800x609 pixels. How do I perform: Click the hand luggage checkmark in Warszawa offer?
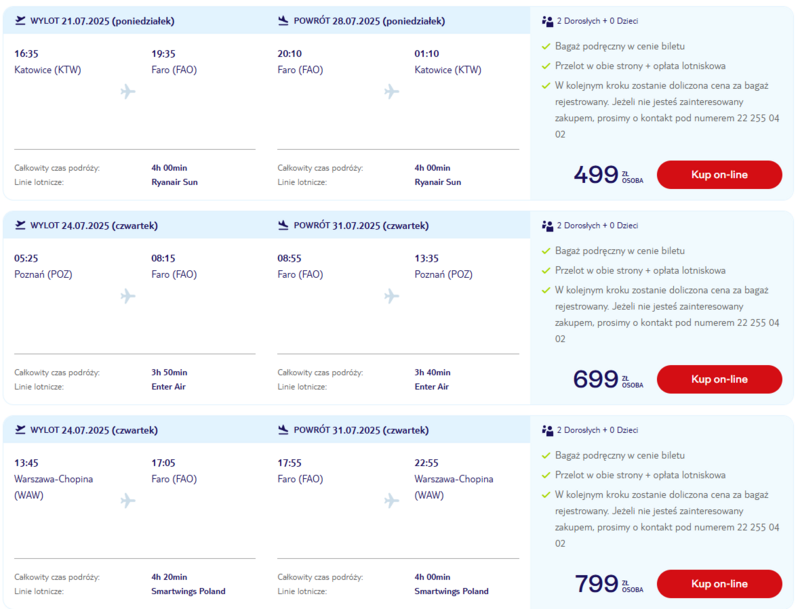pyautogui.click(x=546, y=455)
